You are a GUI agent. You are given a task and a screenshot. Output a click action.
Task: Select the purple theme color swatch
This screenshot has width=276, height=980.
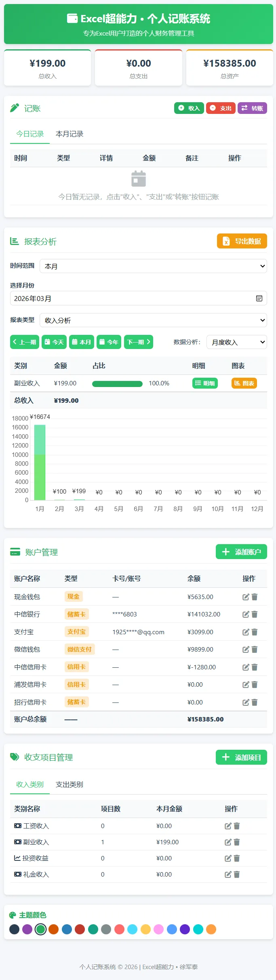tap(27, 929)
